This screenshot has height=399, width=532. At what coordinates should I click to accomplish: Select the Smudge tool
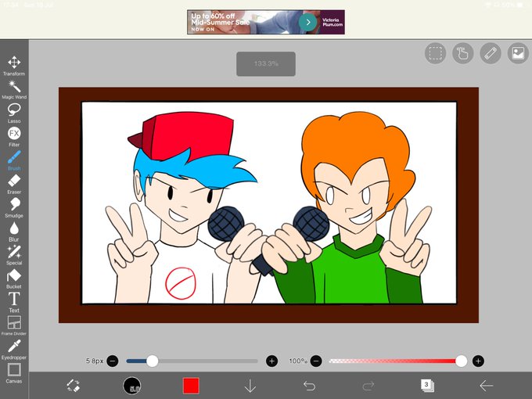click(x=14, y=207)
